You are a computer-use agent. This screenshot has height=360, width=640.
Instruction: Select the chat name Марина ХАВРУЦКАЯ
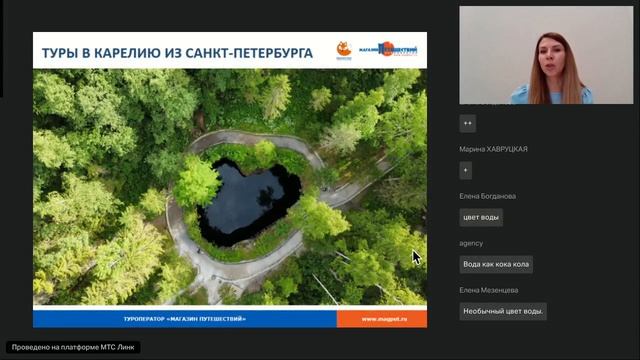(x=493, y=149)
